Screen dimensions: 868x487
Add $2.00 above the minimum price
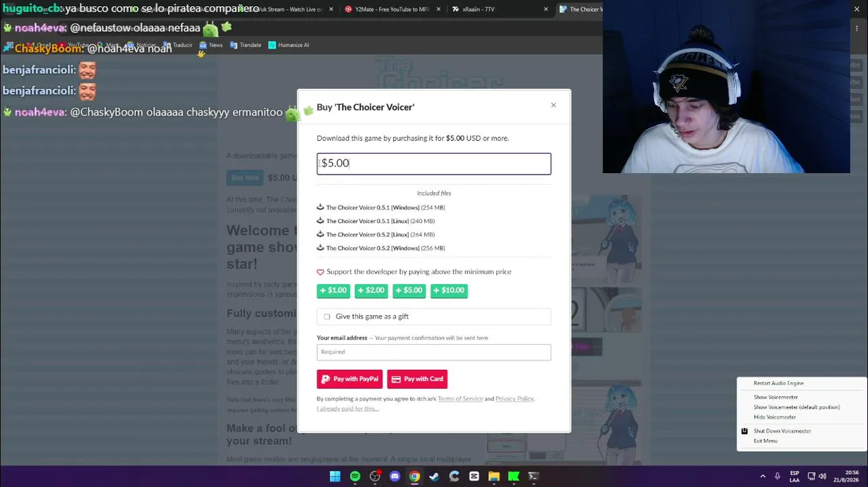[x=371, y=290]
